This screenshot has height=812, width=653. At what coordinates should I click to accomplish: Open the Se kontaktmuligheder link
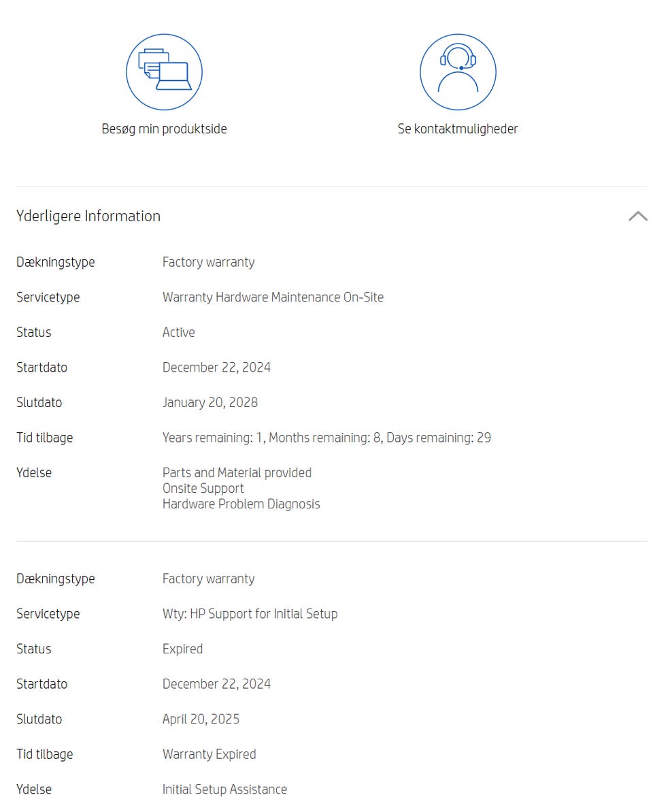458,129
